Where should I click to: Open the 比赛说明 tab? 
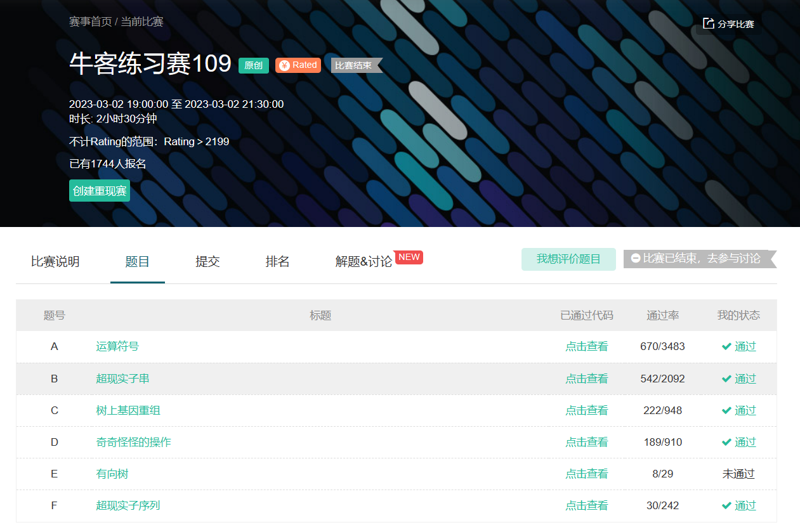coord(55,261)
